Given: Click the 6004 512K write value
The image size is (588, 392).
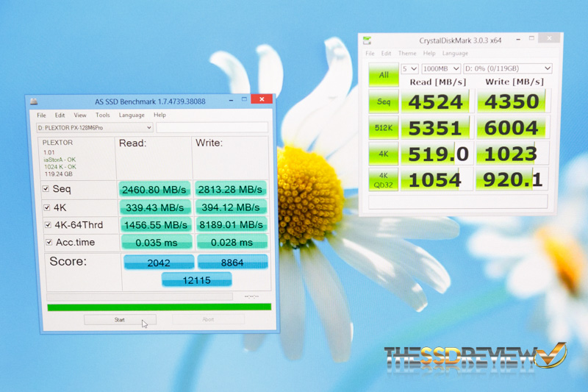Looking at the screenshot, I should tap(512, 127).
